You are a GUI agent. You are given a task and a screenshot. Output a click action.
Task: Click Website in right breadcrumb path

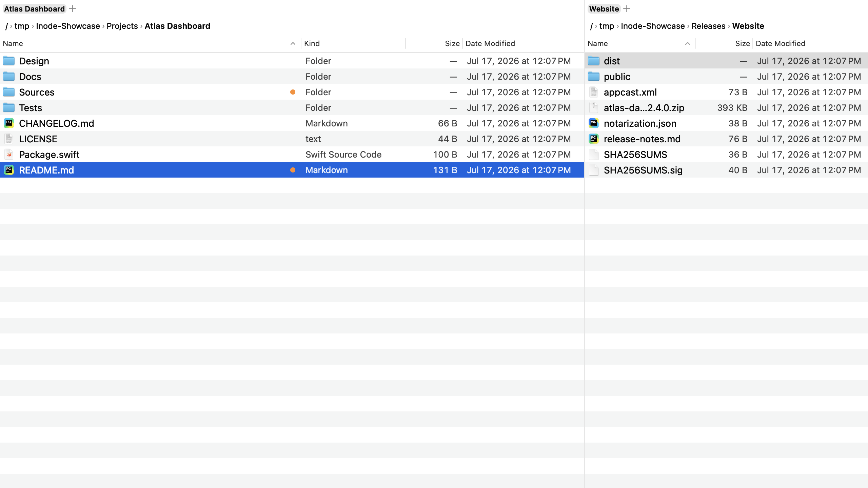tap(748, 26)
